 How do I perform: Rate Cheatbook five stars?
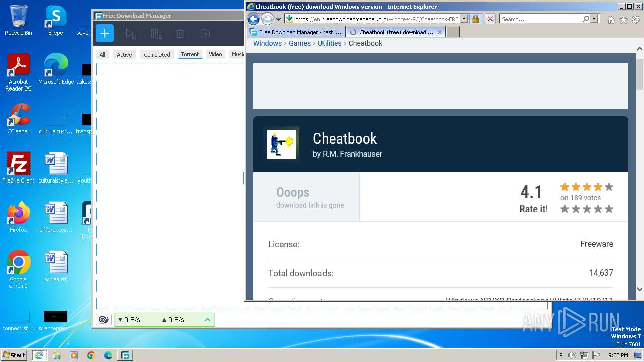(x=609, y=209)
